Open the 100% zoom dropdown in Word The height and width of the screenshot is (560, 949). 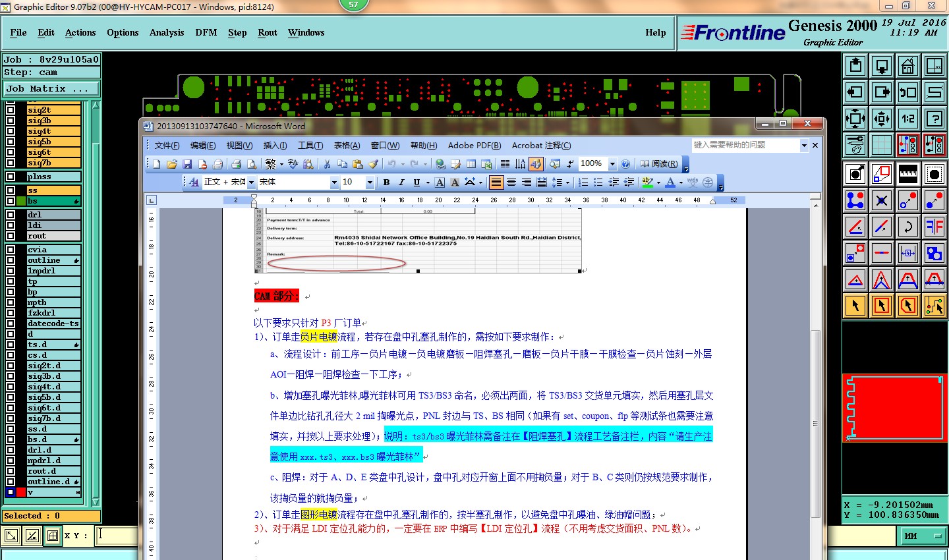click(612, 164)
